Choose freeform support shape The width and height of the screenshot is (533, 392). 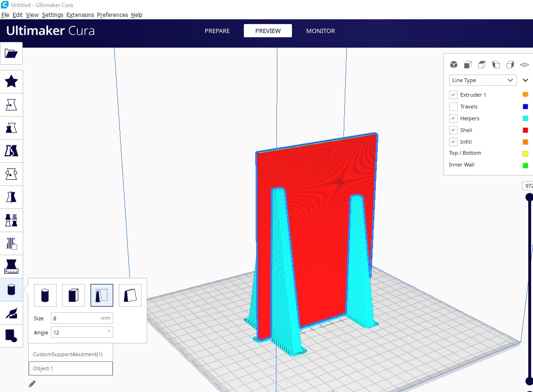click(130, 295)
